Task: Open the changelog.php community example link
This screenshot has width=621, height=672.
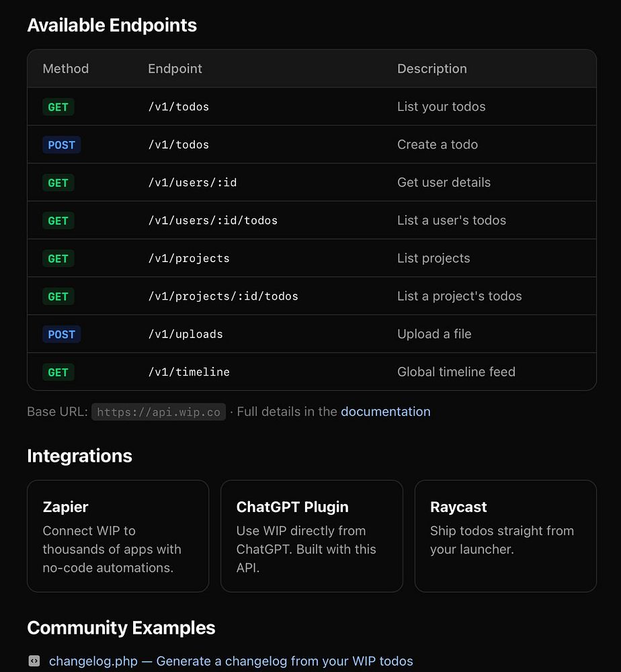Action: tap(231, 661)
